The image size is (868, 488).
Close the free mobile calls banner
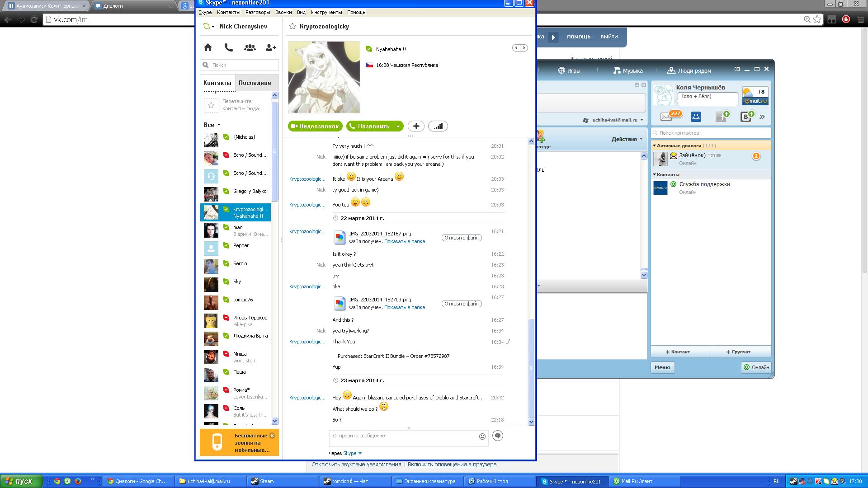point(272,436)
